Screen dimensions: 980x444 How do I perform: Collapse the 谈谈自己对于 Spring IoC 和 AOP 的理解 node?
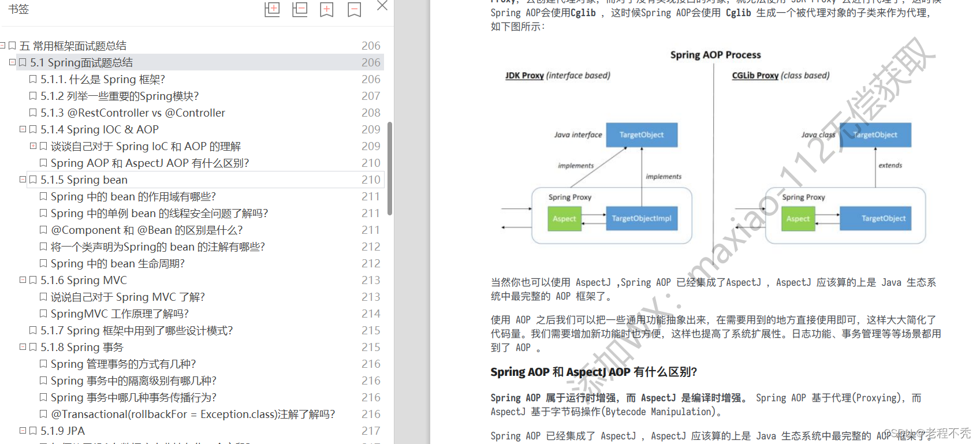[x=33, y=145]
